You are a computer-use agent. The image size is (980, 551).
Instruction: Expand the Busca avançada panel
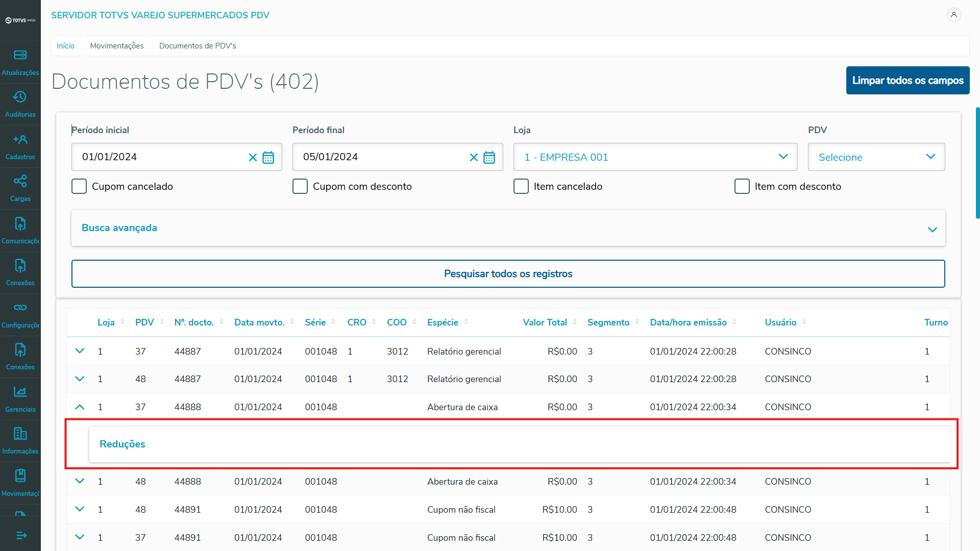(x=508, y=228)
